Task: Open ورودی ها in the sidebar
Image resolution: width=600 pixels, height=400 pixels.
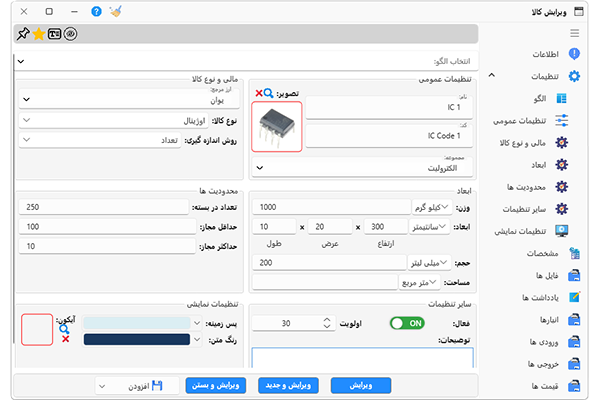Action: pos(544,342)
